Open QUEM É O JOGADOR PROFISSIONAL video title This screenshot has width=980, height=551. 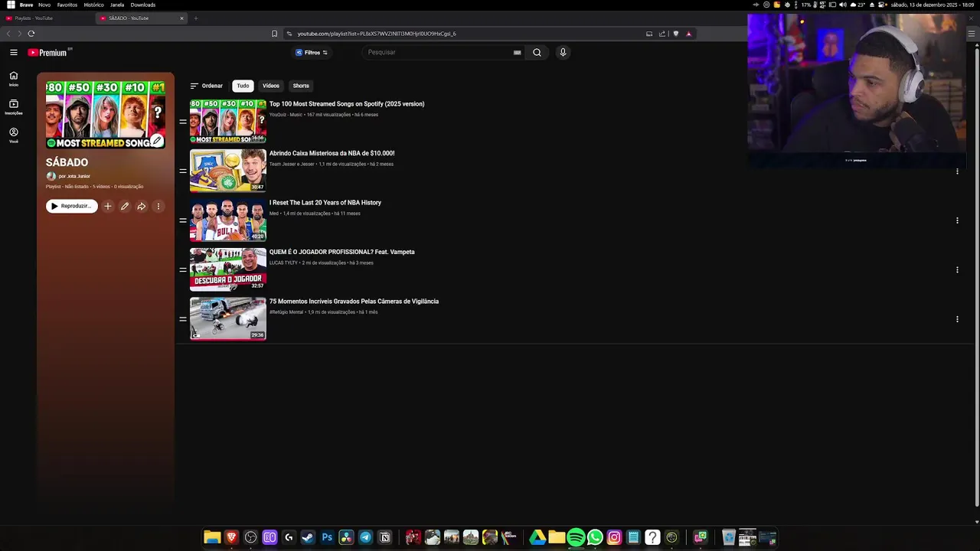[x=342, y=252]
